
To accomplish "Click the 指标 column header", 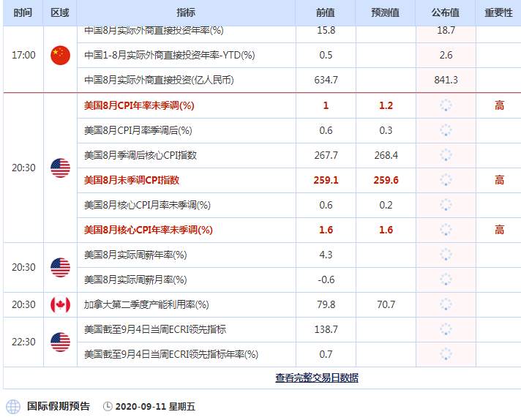I will (186, 12).
